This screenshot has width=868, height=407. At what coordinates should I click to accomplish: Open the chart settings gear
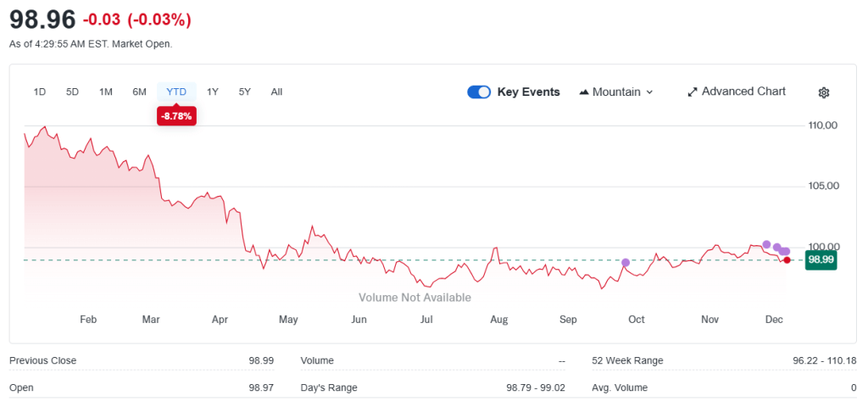pyautogui.click(x=823, y=92)
